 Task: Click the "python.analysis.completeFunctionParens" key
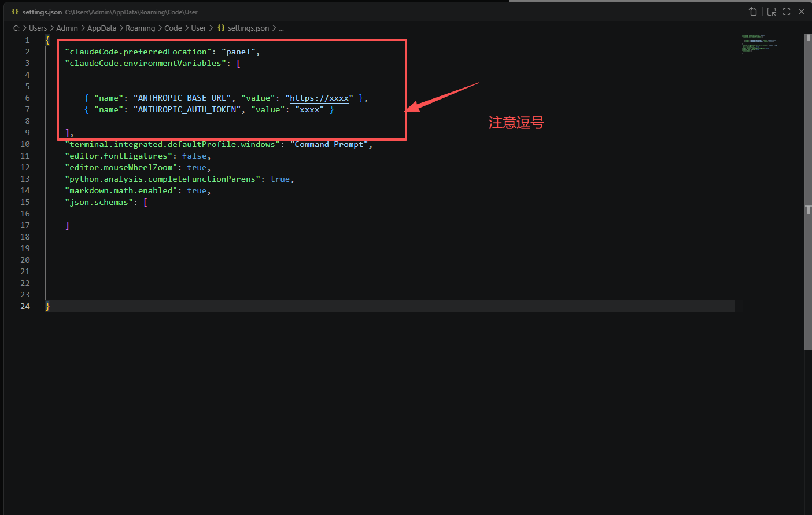pos(163,179)
